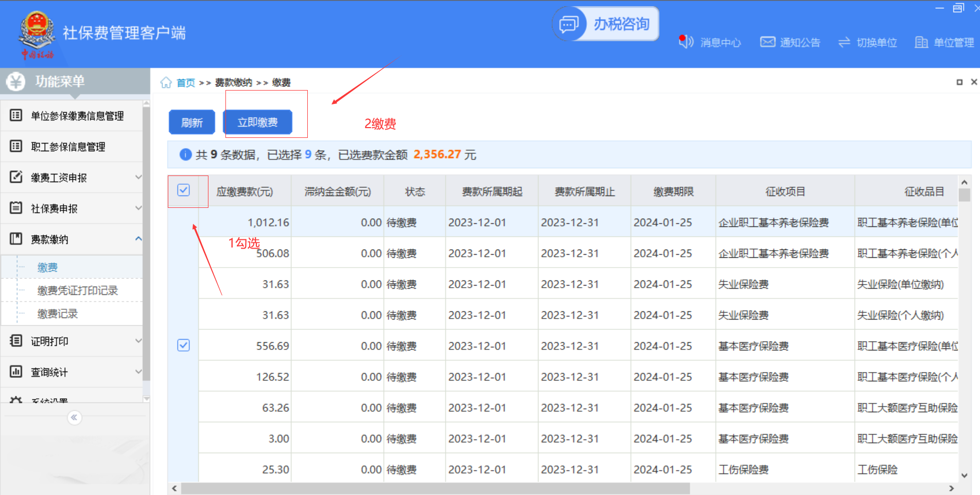Image resolution: width=980 pixels, height=495 pixels.
Task: Expand the 社保费申报 menu chevron
Action: coord(138,208)
